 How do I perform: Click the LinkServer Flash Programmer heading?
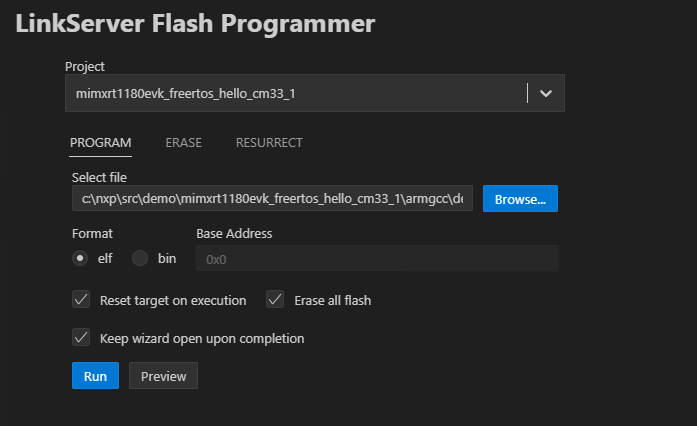tap(195, 22)
